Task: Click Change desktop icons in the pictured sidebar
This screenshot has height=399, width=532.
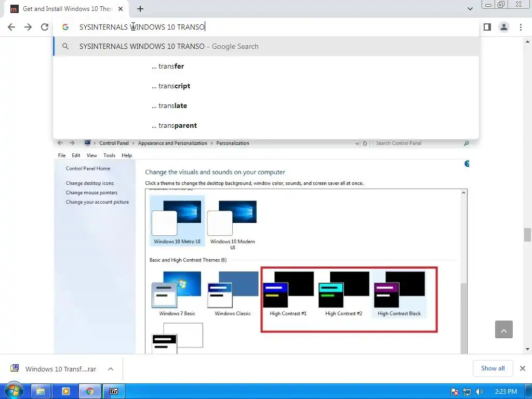Action: (90, 183)
